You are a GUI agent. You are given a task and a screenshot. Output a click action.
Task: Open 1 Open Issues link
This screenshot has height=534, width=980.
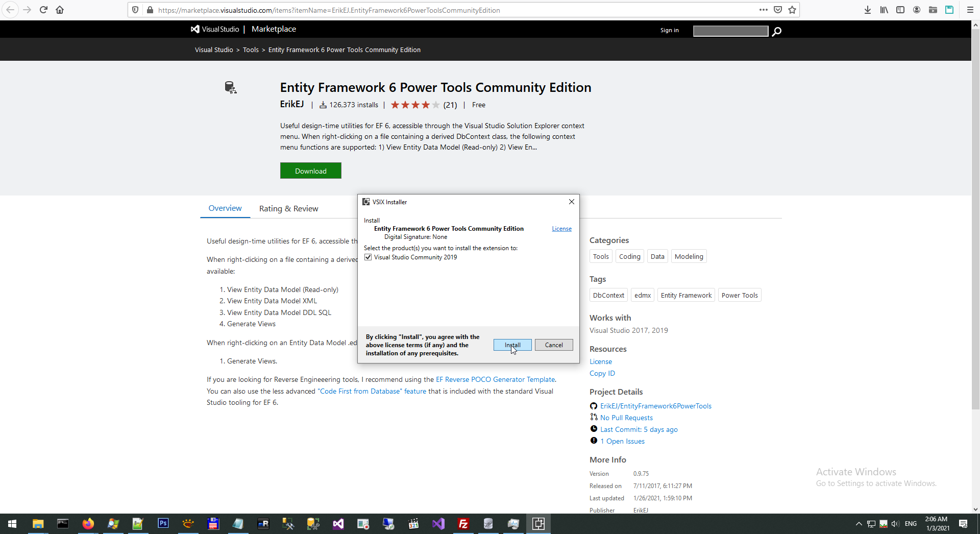(622, 441)
